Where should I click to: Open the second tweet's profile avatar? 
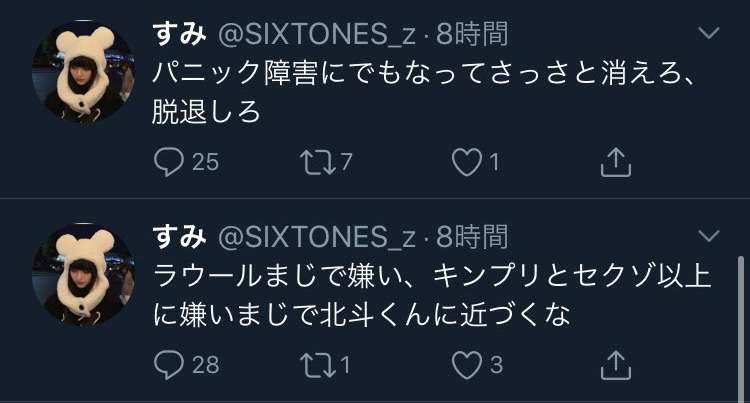83,274
